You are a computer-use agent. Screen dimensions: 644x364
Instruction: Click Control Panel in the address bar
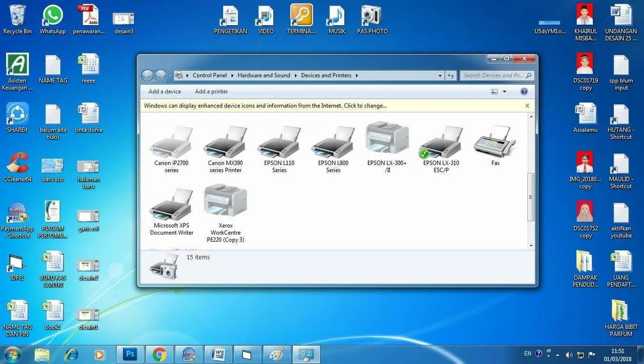coord(209,76)
